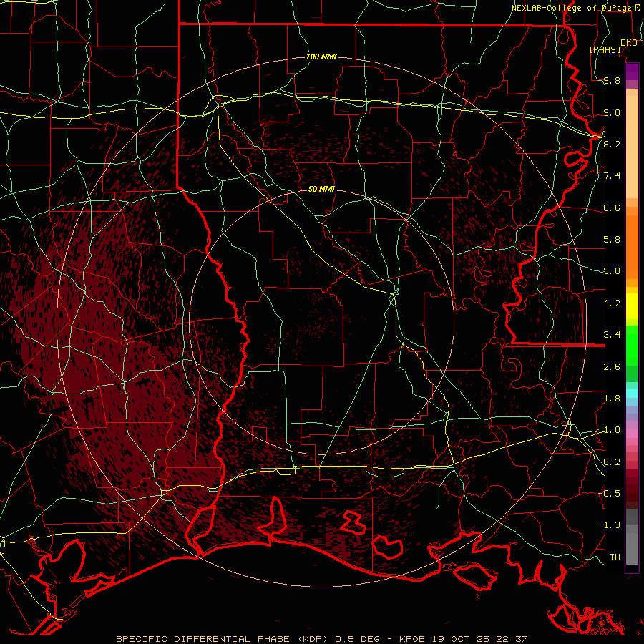This screenshot has width=644, height=644.
Task: Select the 4.2 value on the scale
Action: click(x=612, y=303)
